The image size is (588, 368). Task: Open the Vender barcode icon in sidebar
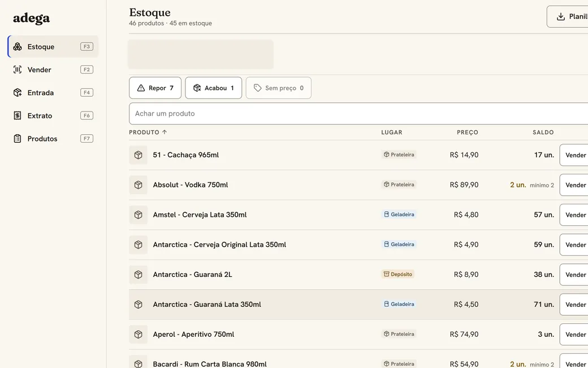[18, 70]
